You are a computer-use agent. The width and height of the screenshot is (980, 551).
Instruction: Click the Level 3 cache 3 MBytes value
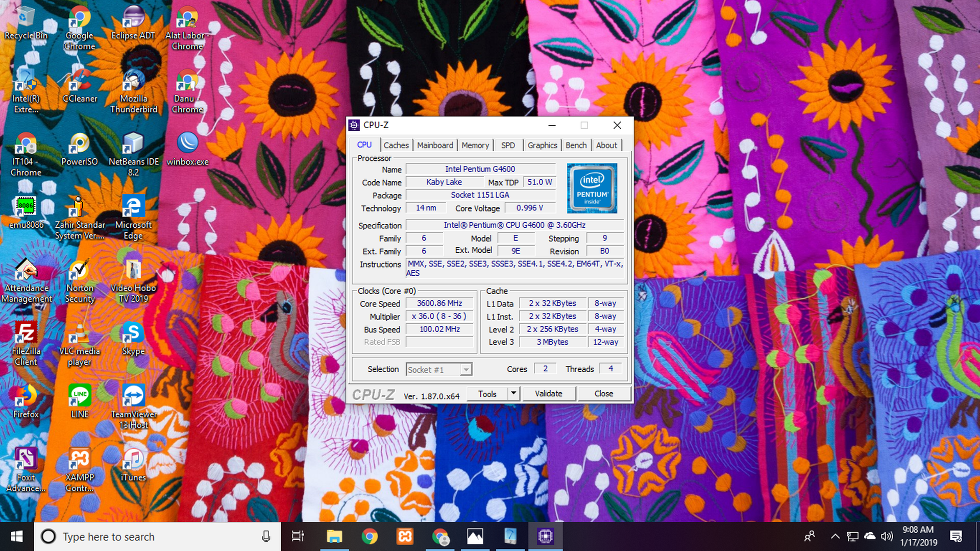coord(552,342)
